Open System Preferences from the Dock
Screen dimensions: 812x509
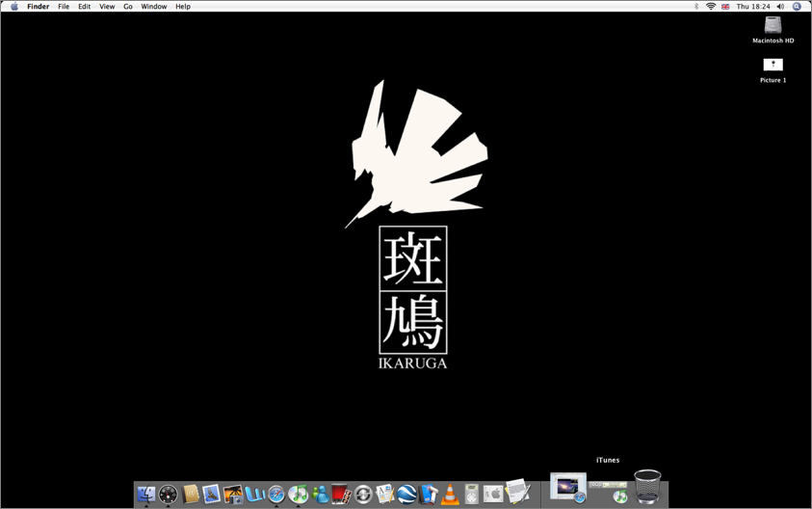pos(493,494)
